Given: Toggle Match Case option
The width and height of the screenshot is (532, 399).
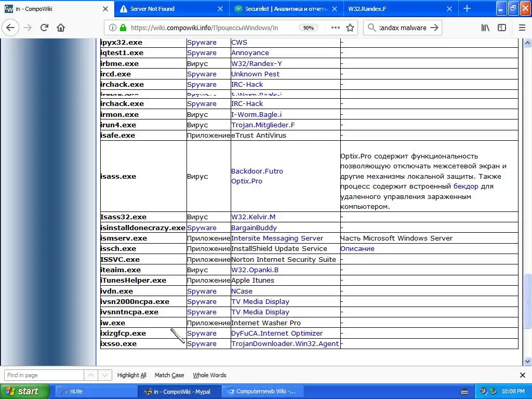Looking at the screenshot, I should coord(169,375).
